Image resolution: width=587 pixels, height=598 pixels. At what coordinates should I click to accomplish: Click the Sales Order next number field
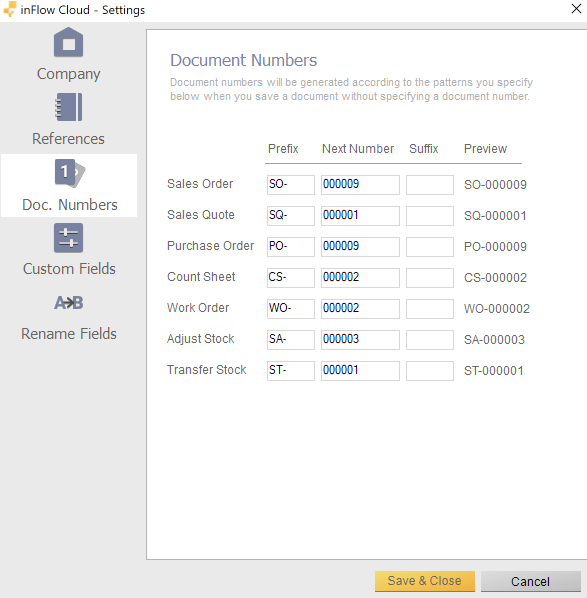click(360, 185)
